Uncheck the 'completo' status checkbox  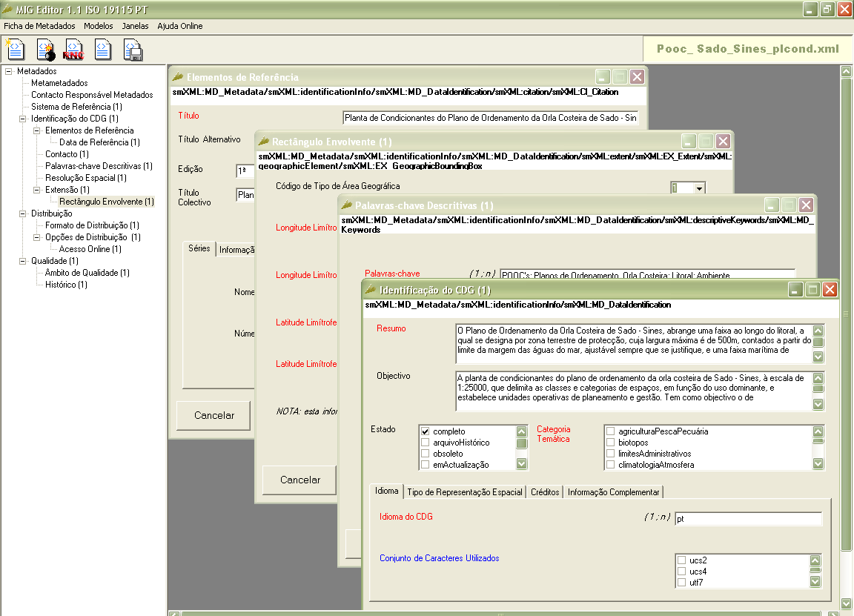click(426, 431)
